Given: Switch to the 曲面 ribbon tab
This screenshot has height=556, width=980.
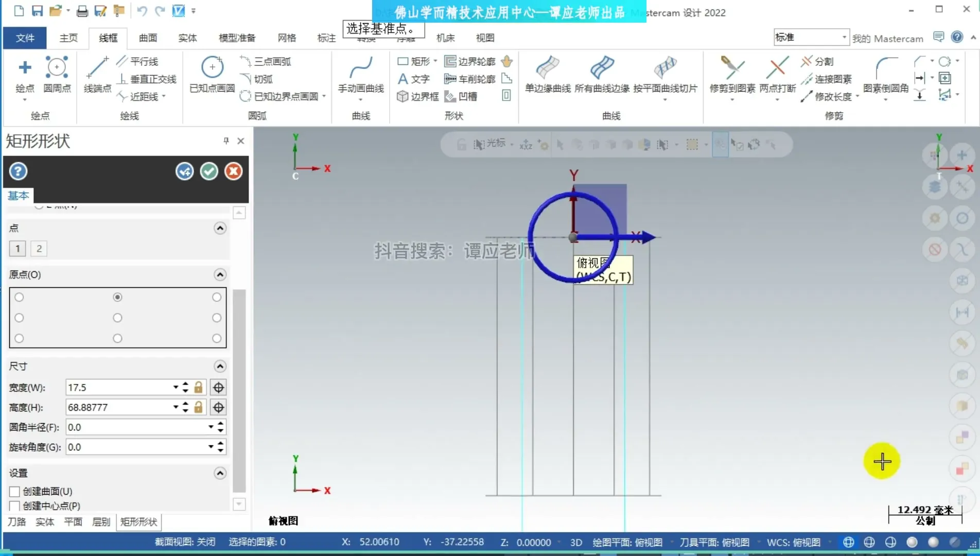Looking at the screenshot, I should pyautogui.click(x=147, y=38).
